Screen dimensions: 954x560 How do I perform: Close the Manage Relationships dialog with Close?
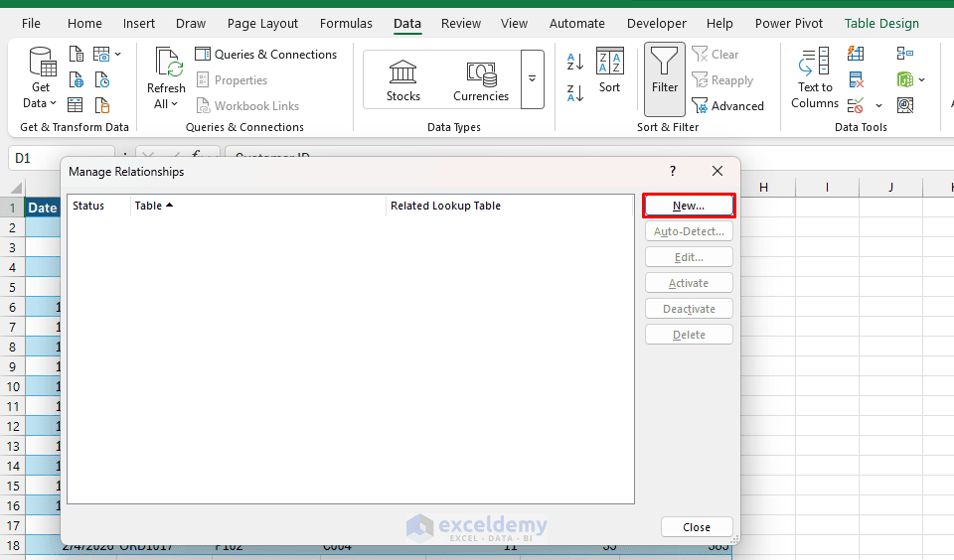(697, 527)
